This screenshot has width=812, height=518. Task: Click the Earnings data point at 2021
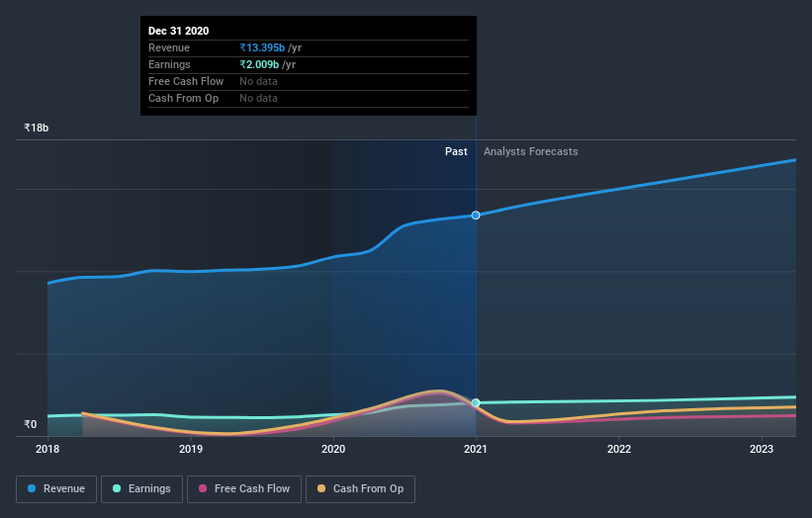click(x=476, y=402)
